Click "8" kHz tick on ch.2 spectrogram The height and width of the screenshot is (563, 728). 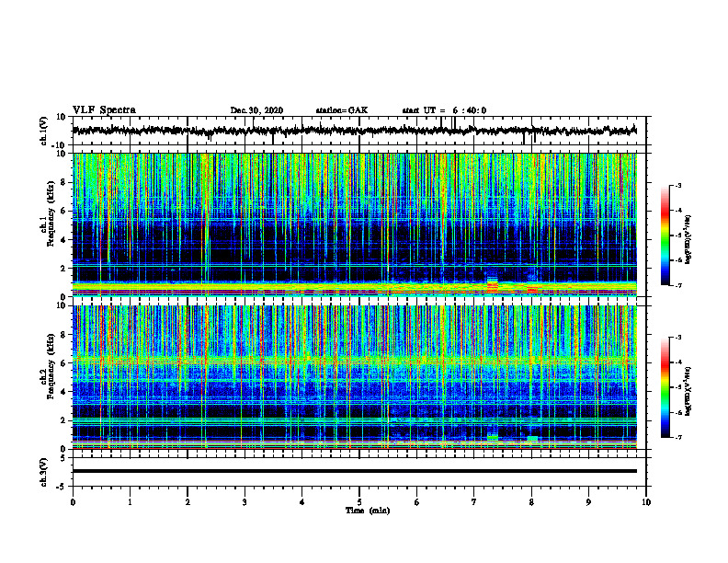[x=63, y=335]
